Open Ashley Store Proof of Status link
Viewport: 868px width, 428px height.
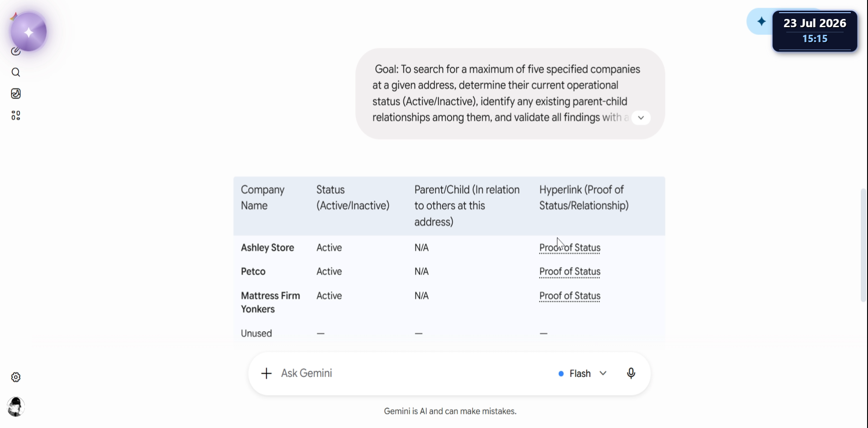[x=570, y=247]
